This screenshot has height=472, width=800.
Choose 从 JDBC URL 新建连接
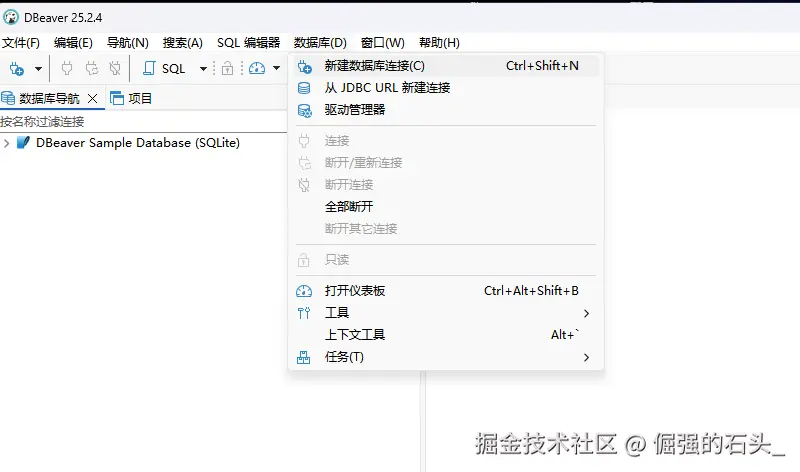click(x=445, y=88)
